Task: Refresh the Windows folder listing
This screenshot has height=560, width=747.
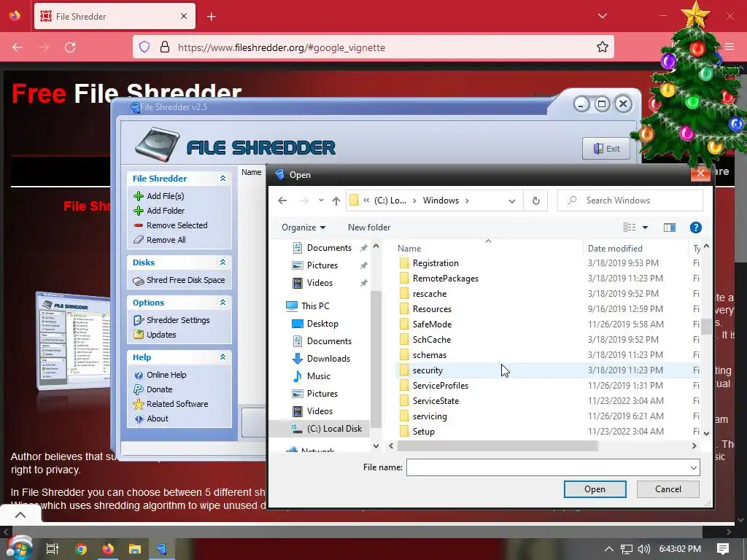Action: 536,201
